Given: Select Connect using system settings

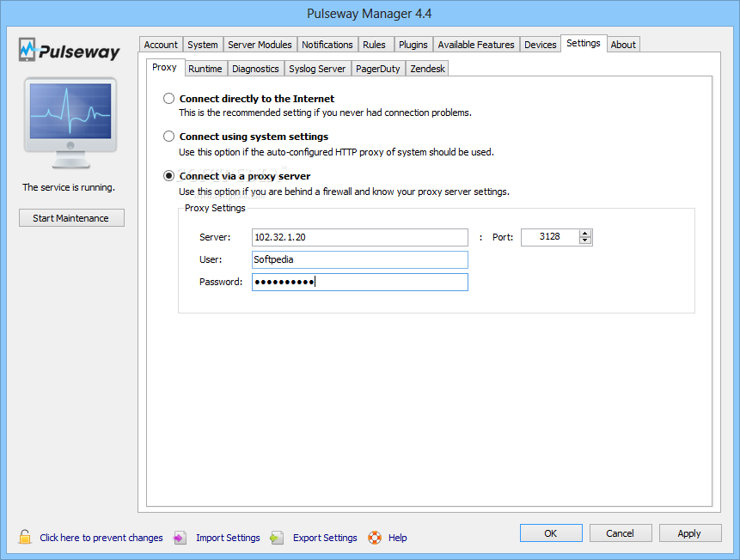Looking at the screenshot, I should coord(168,137).
